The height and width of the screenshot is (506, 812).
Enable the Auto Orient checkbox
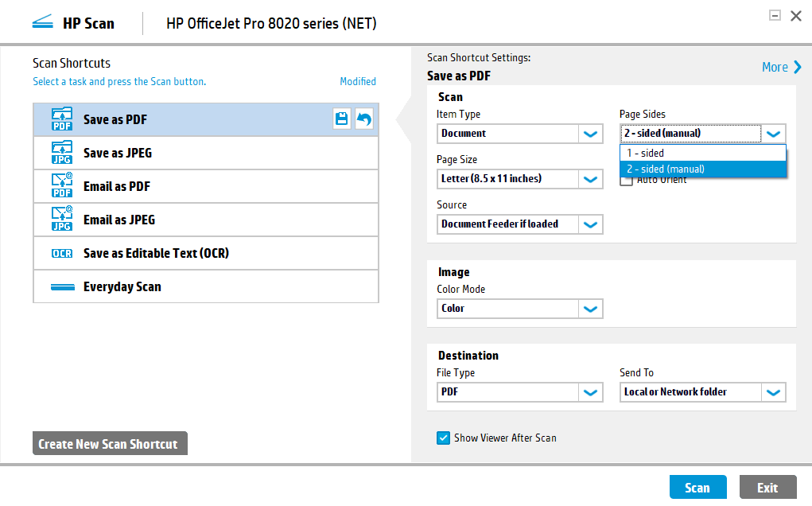[627, 181]
